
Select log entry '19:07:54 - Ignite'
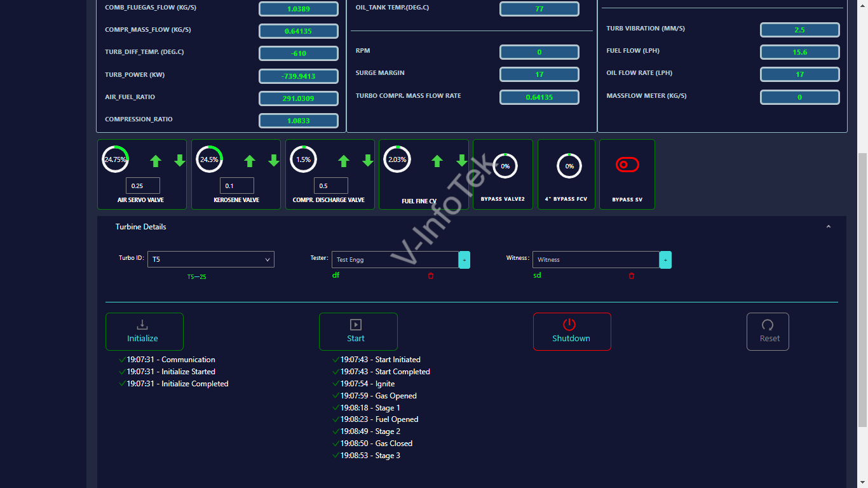click(x=367, y=384)
